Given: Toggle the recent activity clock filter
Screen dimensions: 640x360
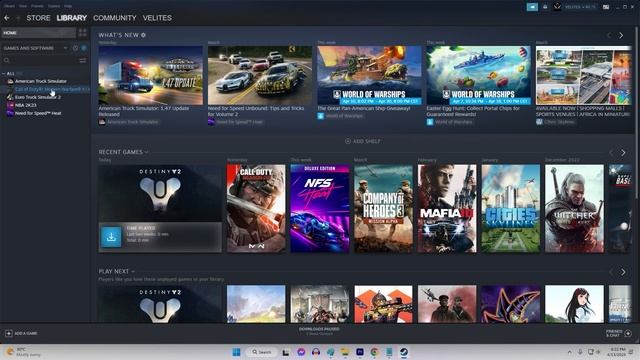Looking at the screenshot, I should (76, 48).
